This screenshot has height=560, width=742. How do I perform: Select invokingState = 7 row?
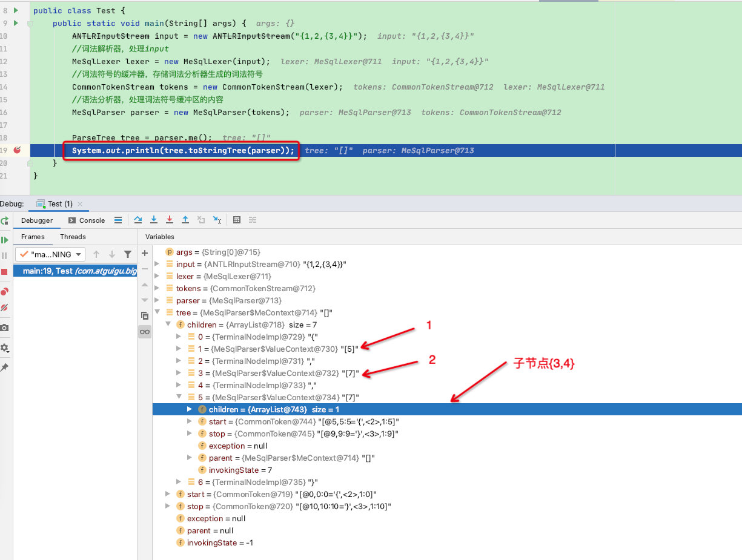pos(447,470)
